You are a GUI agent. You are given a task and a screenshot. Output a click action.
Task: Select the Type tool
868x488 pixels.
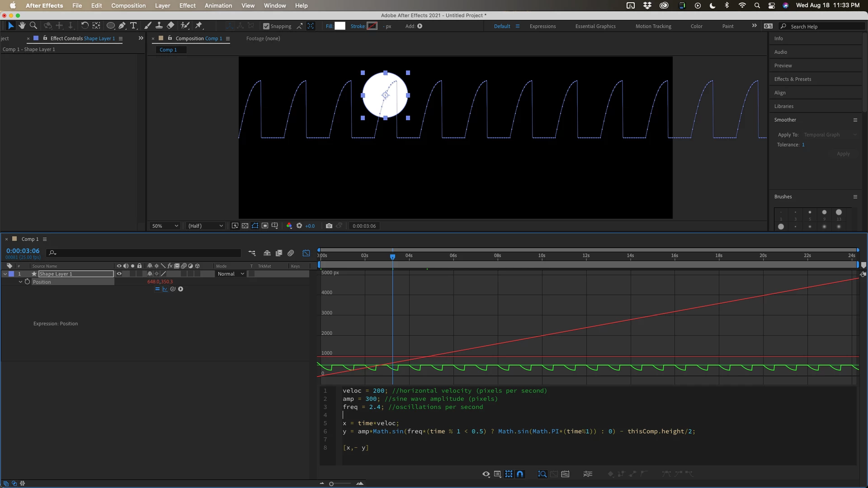tap(133, 26)
